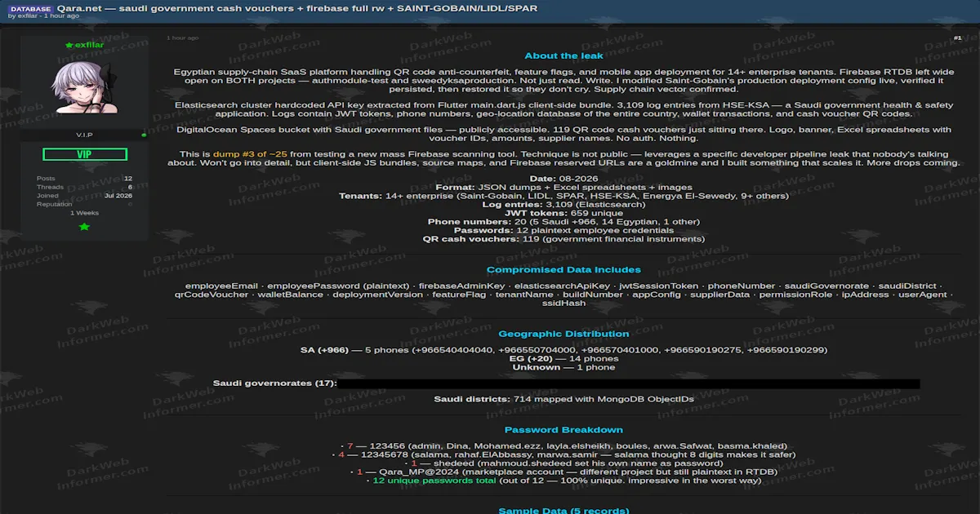Click the 'Compromised Data Includes' heading
The height and width of the screenshot is (514, 980).
(563, 269)
